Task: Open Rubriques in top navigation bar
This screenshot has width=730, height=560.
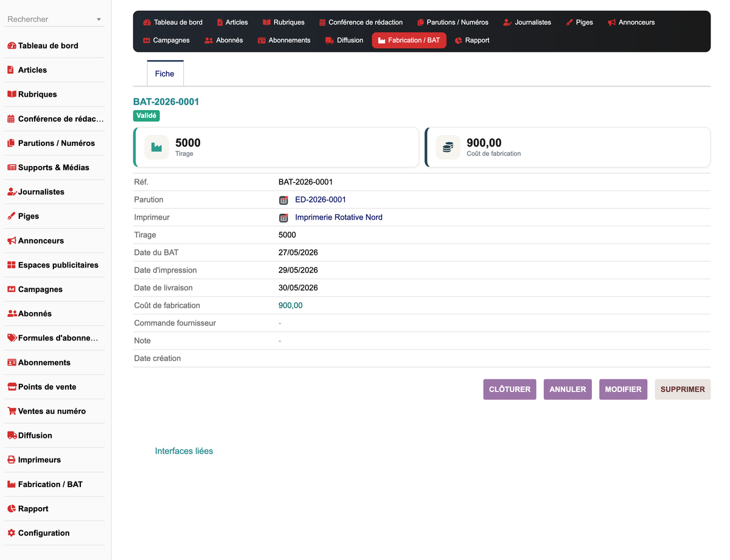Action: (283, 22)
